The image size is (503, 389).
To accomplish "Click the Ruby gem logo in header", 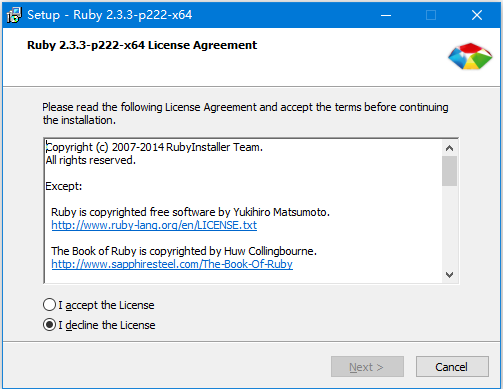I will (470, 56).
